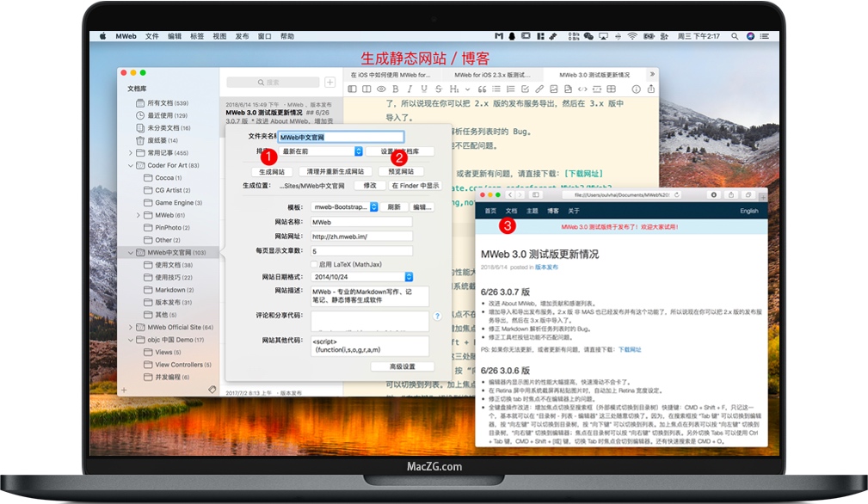Click the 生成网站 button
The height and width of the screenshot is (504, 868).
click(x=274, y=171)
